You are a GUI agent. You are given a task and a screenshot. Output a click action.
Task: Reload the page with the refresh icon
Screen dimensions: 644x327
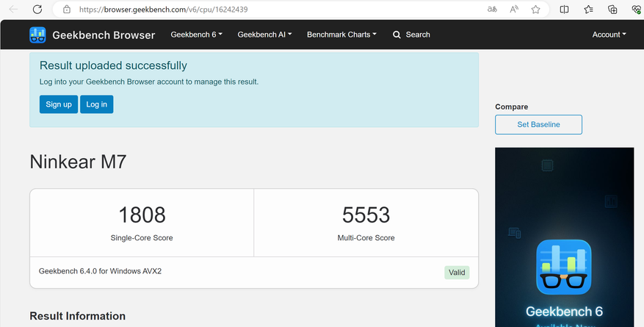tap(37, 9)
